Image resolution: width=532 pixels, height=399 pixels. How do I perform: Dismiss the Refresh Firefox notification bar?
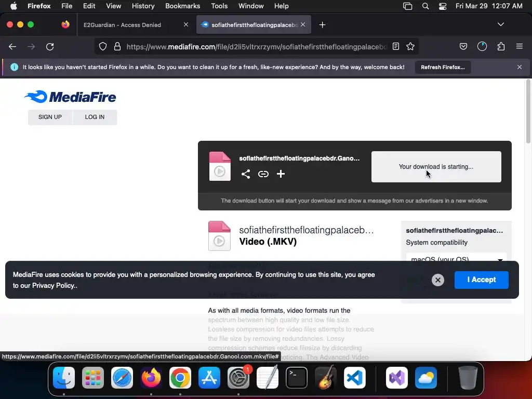(x=520, y=67)
